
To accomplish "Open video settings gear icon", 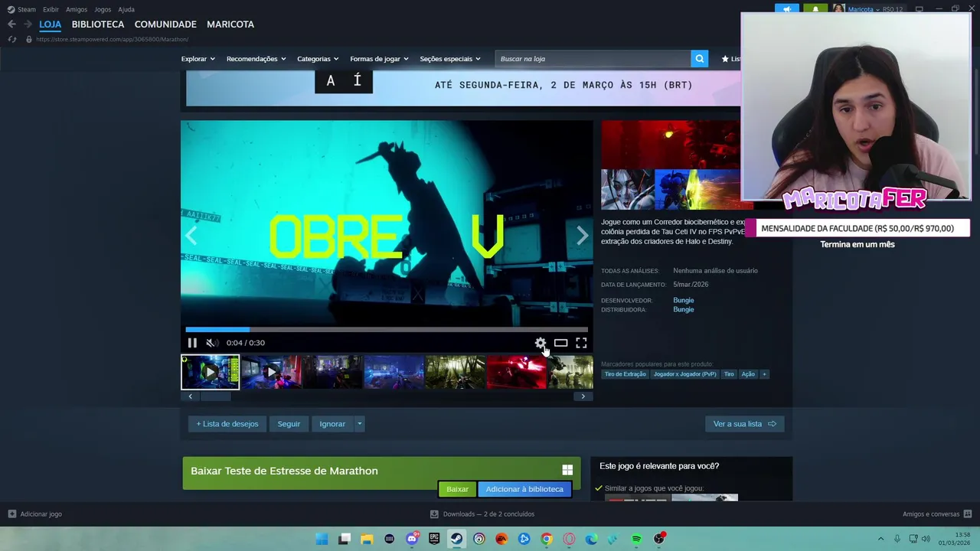I will pyautogui.click(x=540, y=343).
